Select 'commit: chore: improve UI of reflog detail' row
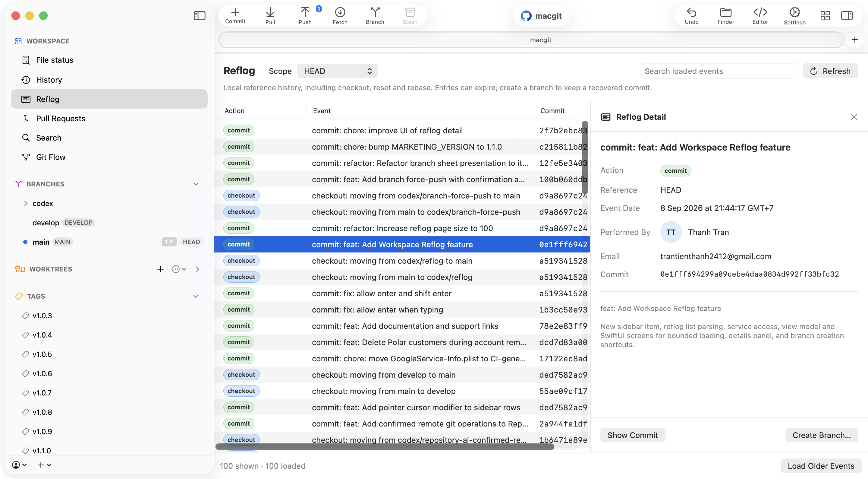868x479 pixels. pos(402,131)
